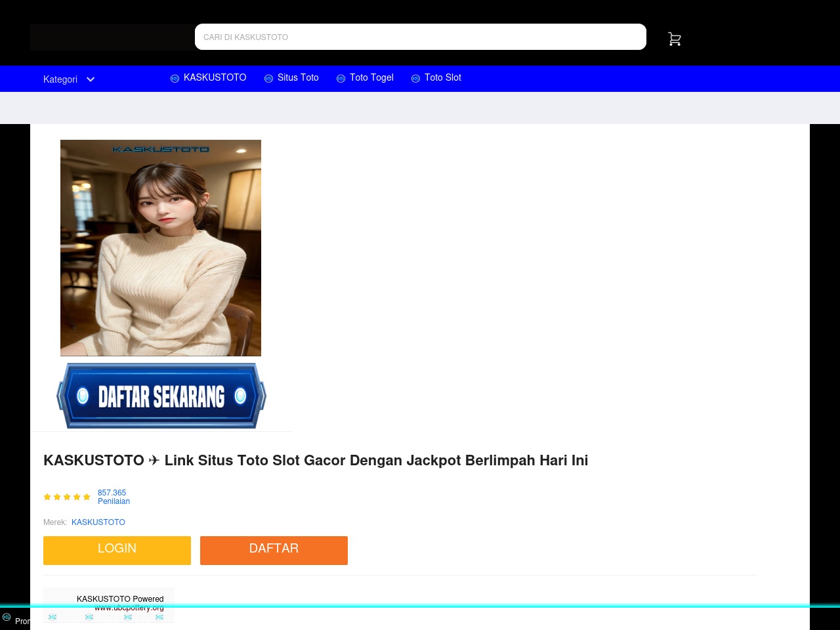Select the Toto Togel menu item
This screenshot has height=630, width=840.
365,77
